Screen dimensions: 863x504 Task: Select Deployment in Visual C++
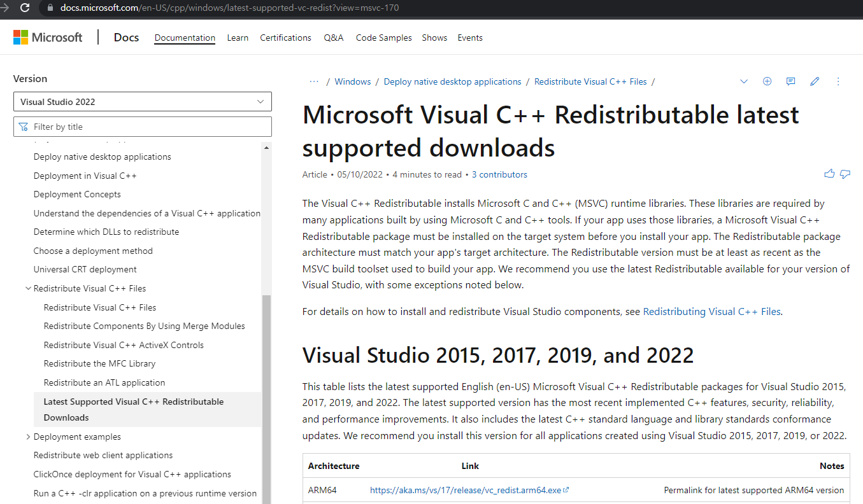[85, 176]
